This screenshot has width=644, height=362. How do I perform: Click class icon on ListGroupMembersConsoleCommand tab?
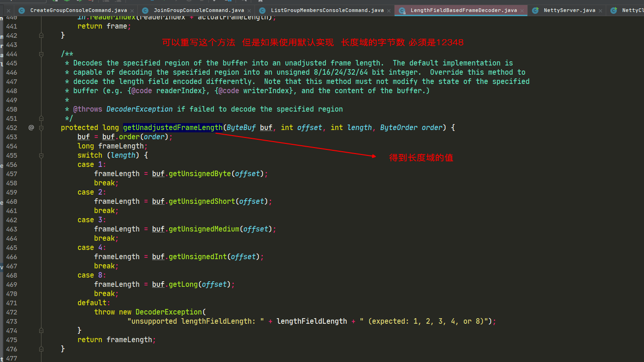[x=262, y=10]
